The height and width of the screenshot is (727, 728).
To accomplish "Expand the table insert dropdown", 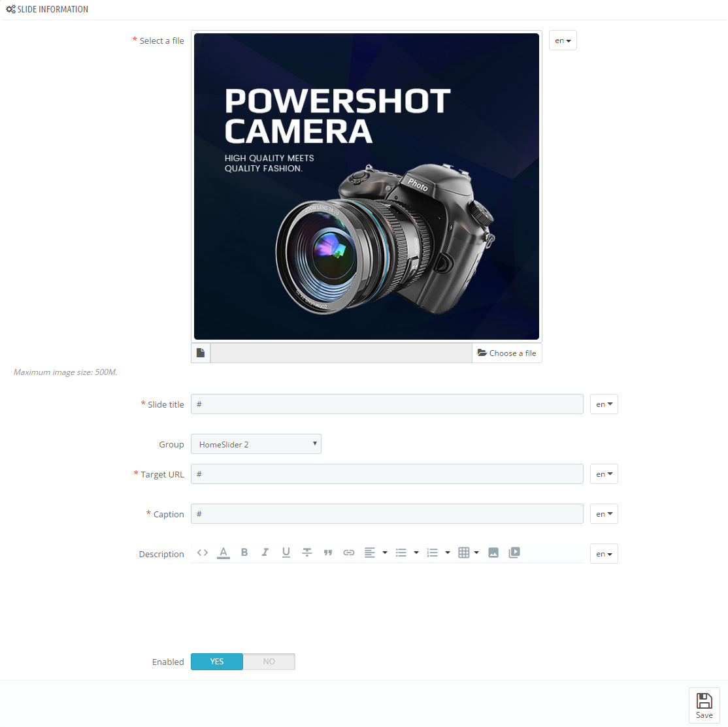I will click(x=476, y=553).
